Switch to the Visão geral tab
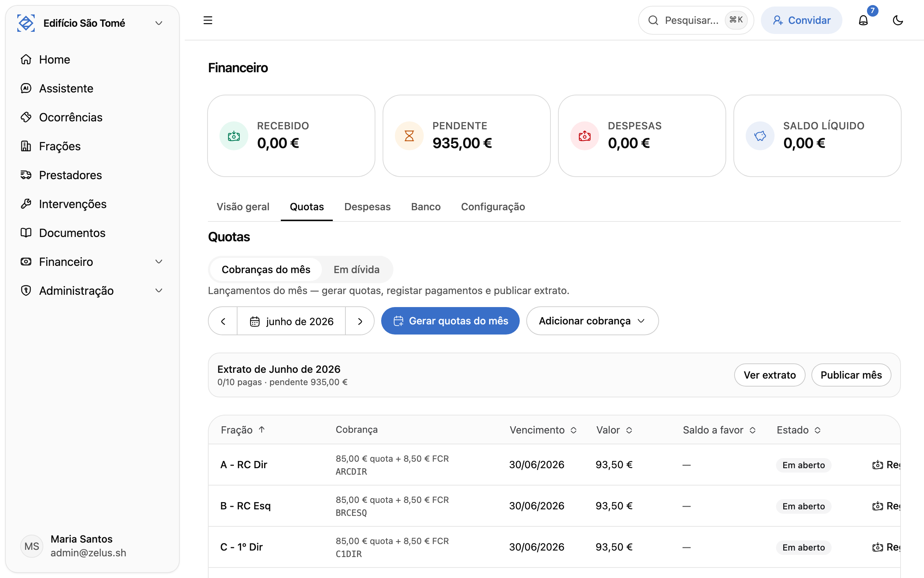 point(243,207)
